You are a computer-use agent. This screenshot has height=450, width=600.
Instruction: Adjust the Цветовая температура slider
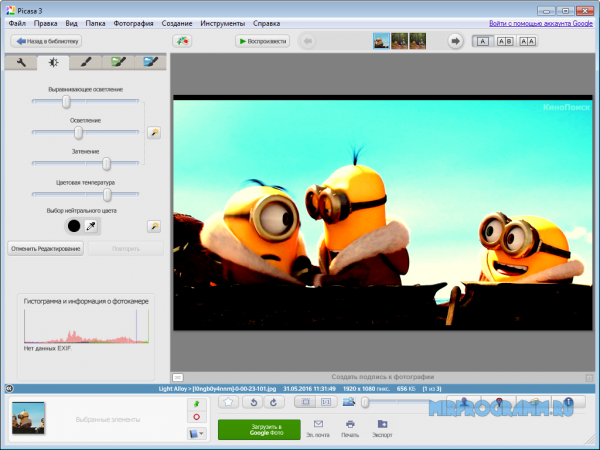pyautogui.click(x=107, y=195)
